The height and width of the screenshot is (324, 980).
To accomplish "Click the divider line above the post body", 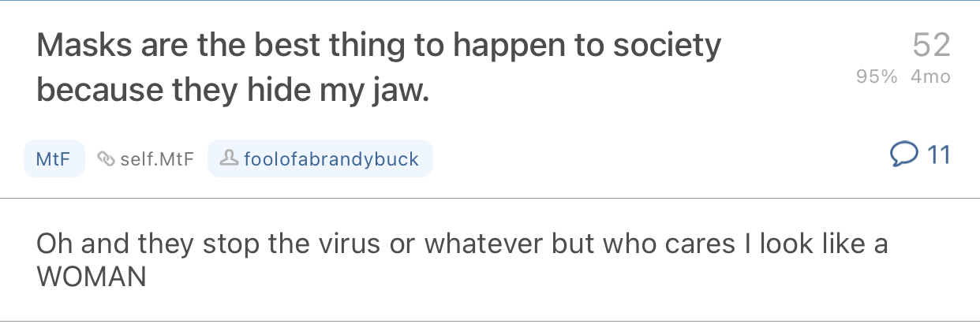I will pyautogui.click(x=490, y=198).
